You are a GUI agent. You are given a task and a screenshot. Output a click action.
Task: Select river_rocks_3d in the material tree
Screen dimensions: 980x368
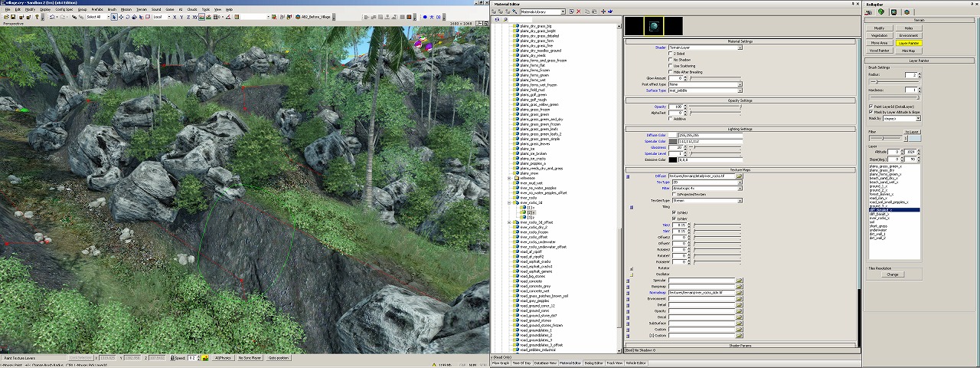coord(532,202)
